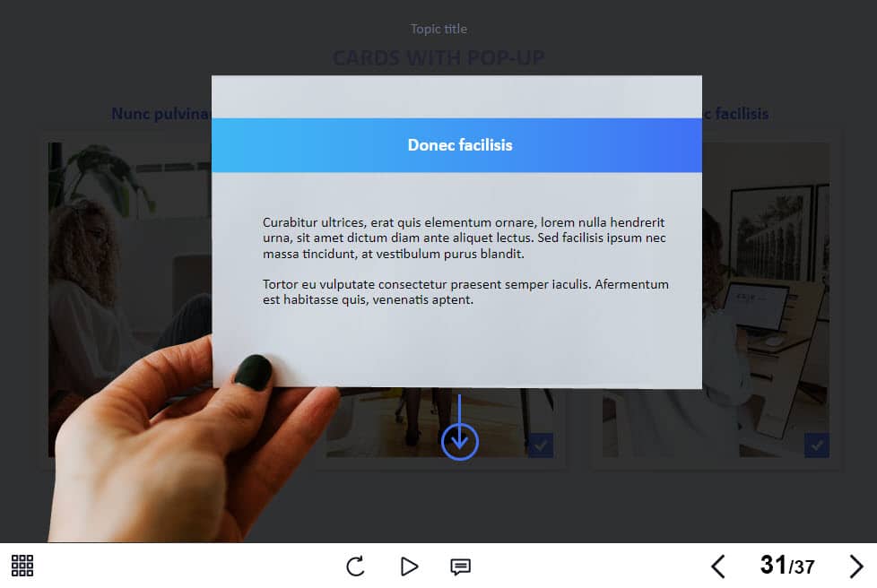Viewport: 877px width, 588px height.
Task: Open the slide grid menu icon
Action: point(22,566)
